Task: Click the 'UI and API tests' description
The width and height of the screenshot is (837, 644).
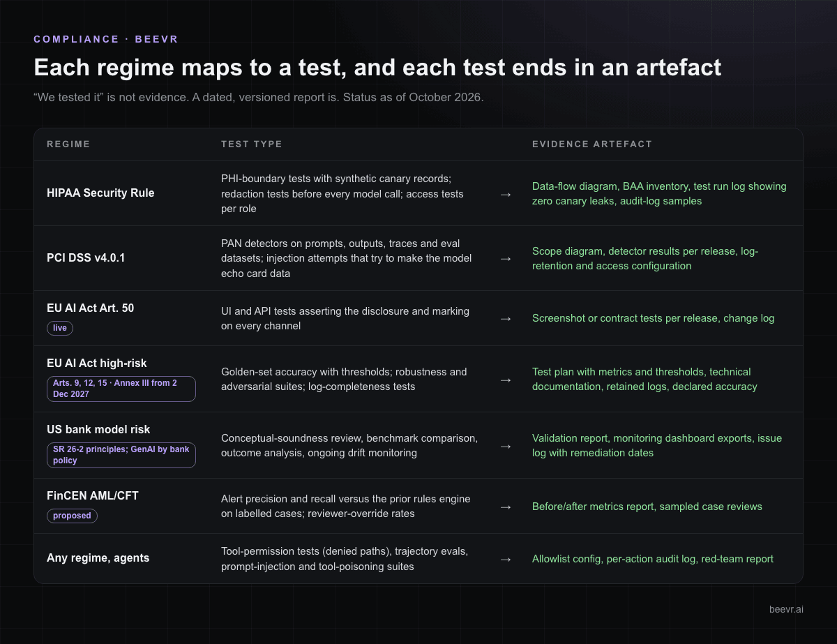Action: click(345, 318)
